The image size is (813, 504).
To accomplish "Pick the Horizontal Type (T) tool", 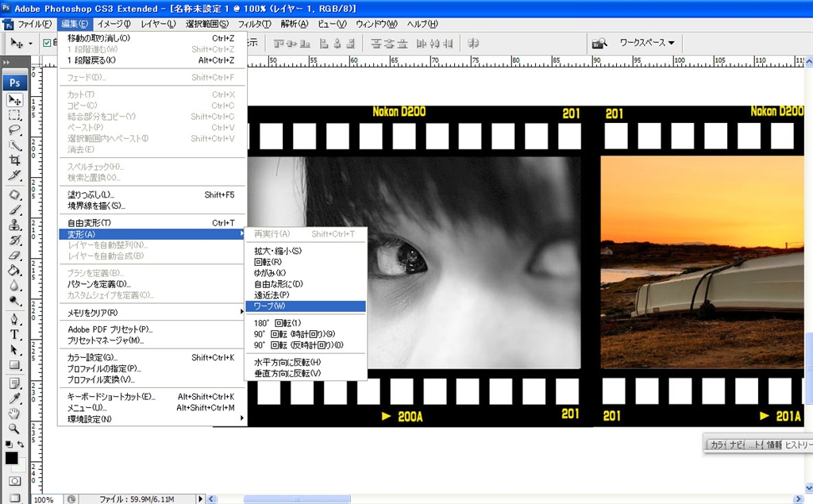I will point(14,334).
